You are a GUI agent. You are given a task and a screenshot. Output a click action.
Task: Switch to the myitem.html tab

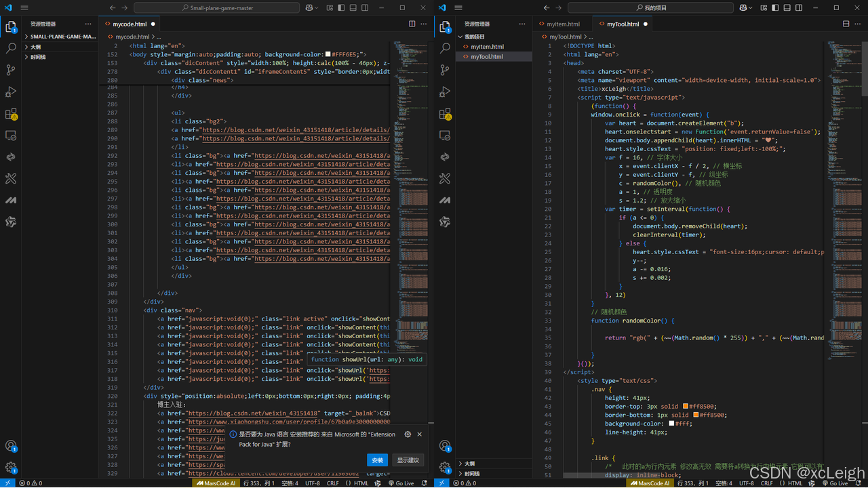pyautogui.click(x=563, y=24)
